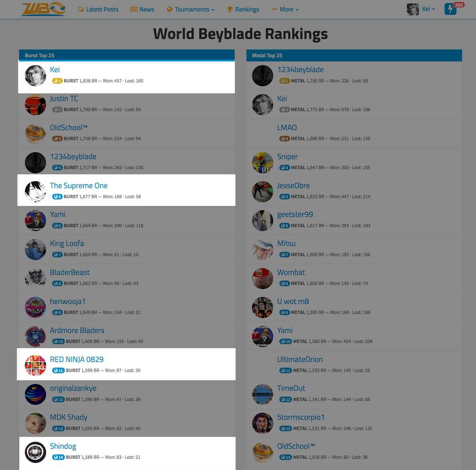
Task: Open the lightning bolt notifications icon
Action: pyautogui.click(x=450, y=9)
